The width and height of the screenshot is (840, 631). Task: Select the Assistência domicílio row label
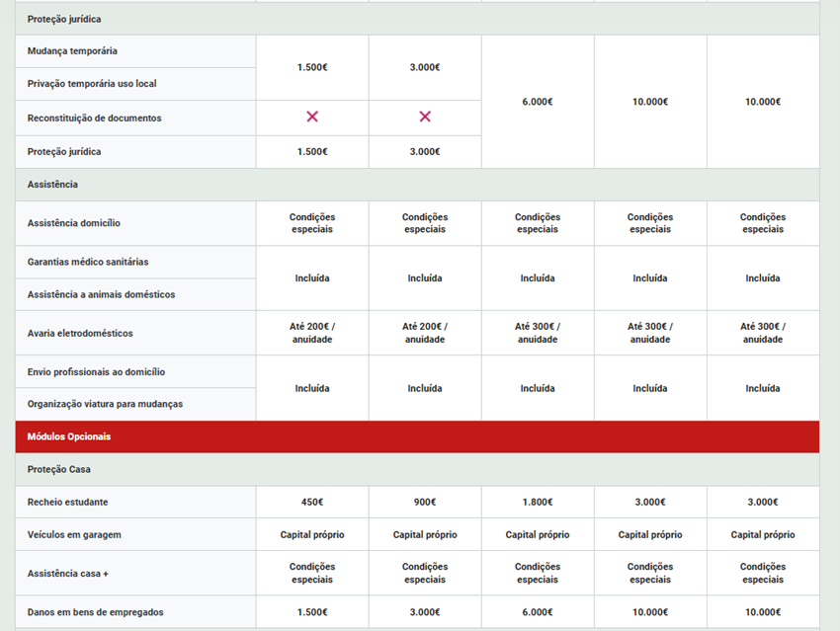[x=74, y=223]
